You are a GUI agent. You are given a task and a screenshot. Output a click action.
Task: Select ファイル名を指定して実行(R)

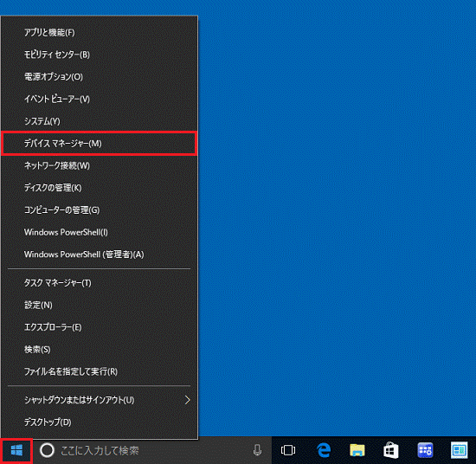[100, 371]
